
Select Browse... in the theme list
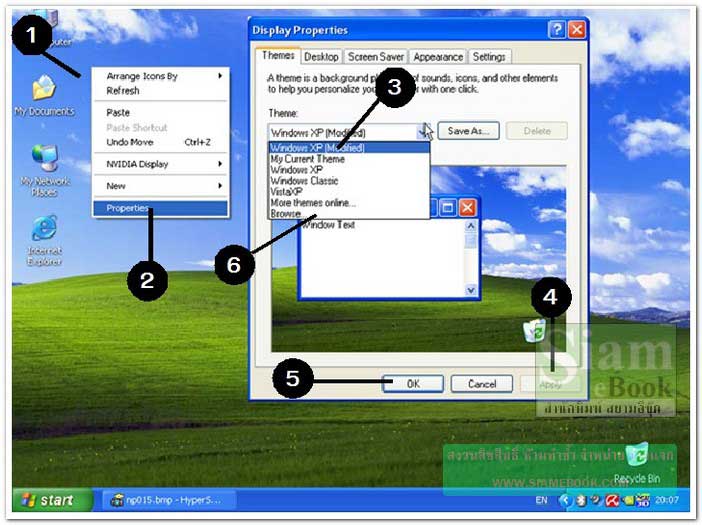click(x=349, y=213)
